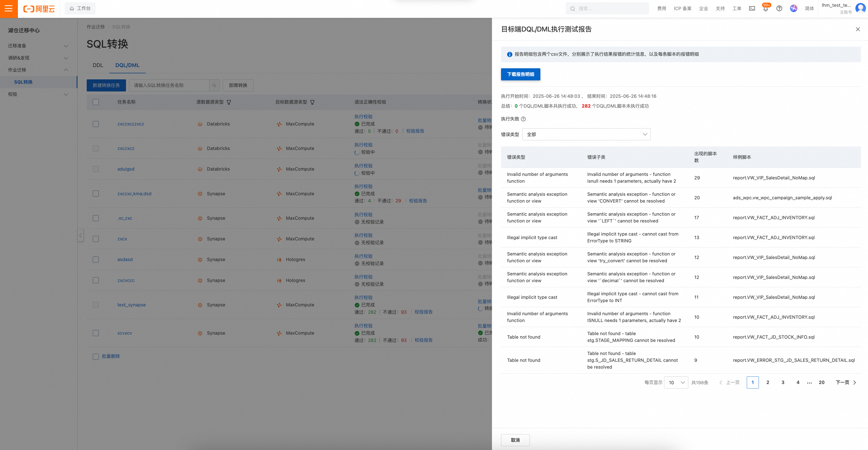This screenshot has height=450, width=868.
Task: Expand the 调研&发现 sidebar section
Action: coord(38,58)
